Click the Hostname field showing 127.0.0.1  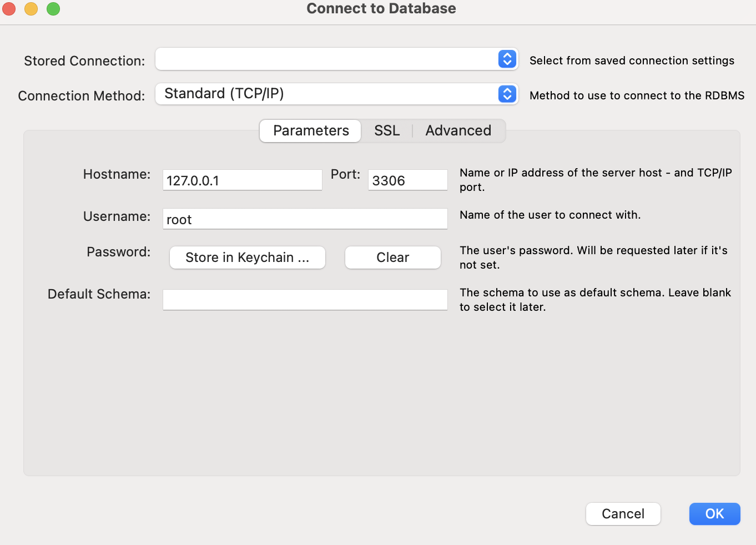tap(242, 180)
